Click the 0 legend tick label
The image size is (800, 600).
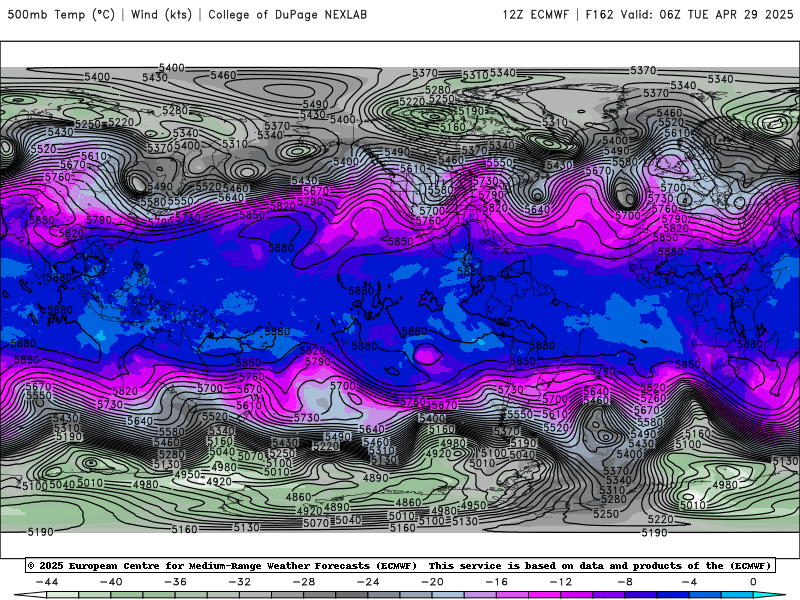click(754, 582)
